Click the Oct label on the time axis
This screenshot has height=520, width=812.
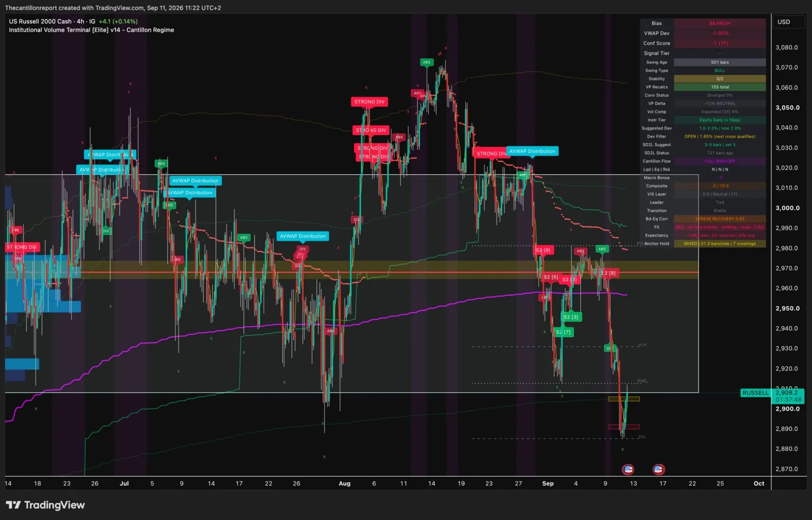coord(759,484)
